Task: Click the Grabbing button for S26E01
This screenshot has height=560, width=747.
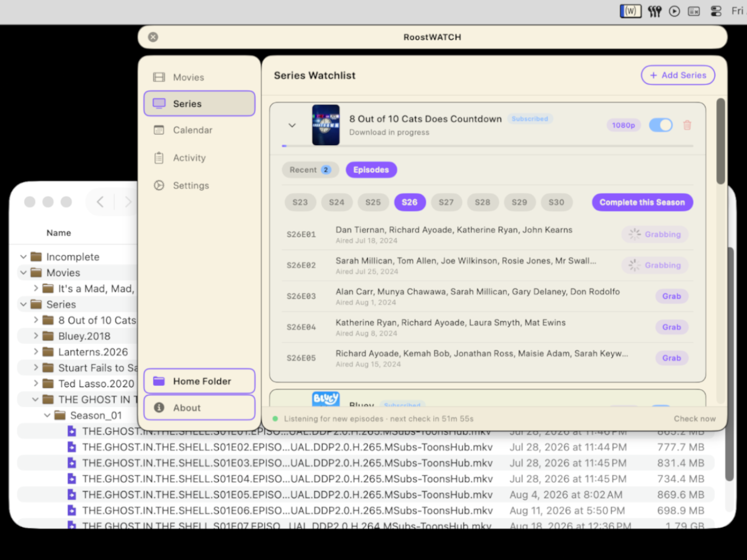Action: pos(655,234)
